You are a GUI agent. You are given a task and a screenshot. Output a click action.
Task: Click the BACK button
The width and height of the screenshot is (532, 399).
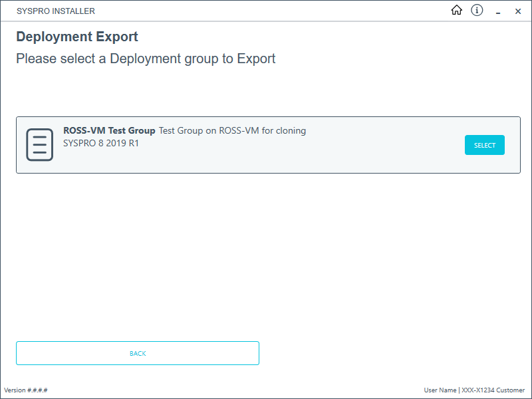pyautogui.click(x=138, y=353)
